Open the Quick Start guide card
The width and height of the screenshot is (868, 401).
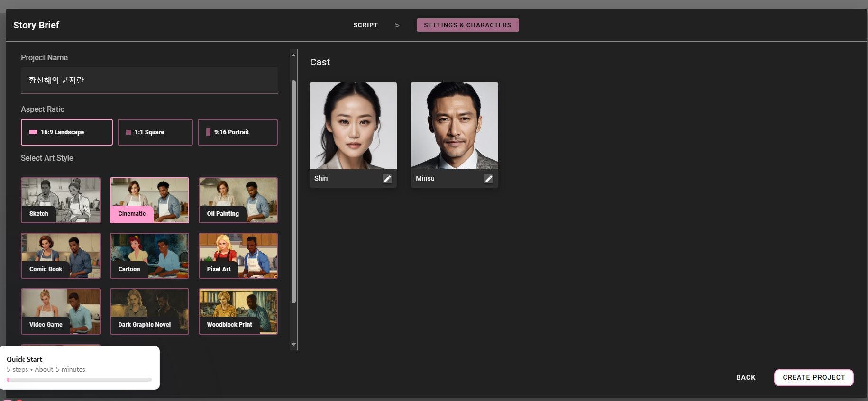tap(80, 368)
